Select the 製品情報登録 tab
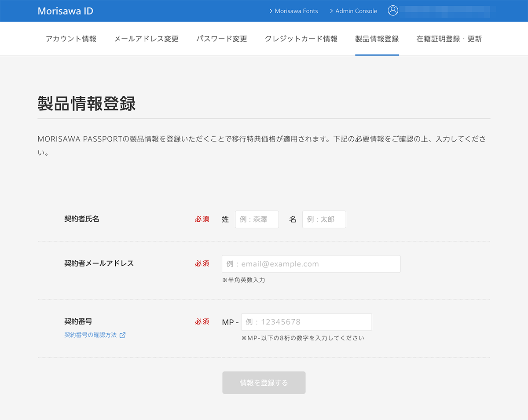 pyautogui.click(x=377, y=39)
